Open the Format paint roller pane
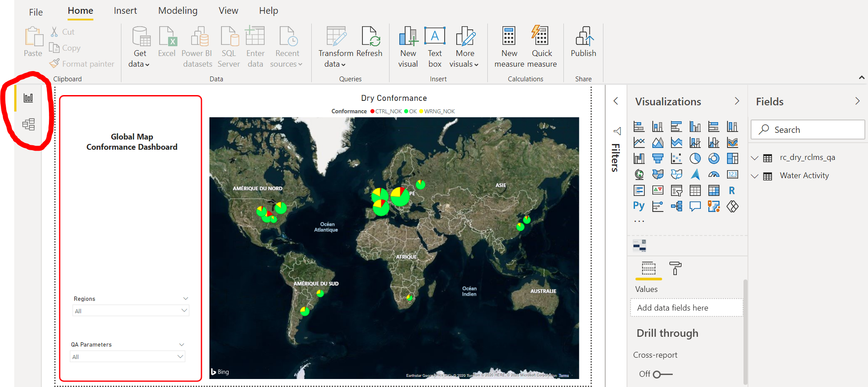Viewport: 868px width, 387px height. (x=675, y=268)
